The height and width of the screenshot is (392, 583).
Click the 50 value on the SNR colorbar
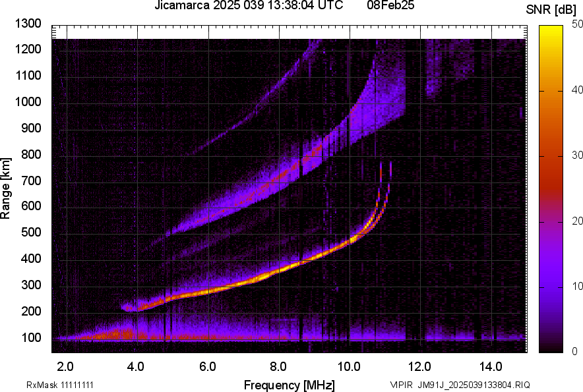(x=578, y=24)
